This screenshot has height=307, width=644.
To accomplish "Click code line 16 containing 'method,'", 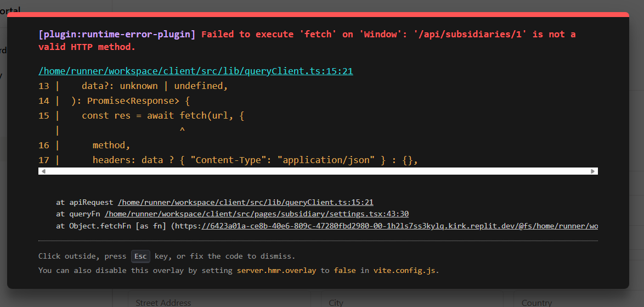I will point(111,145).
